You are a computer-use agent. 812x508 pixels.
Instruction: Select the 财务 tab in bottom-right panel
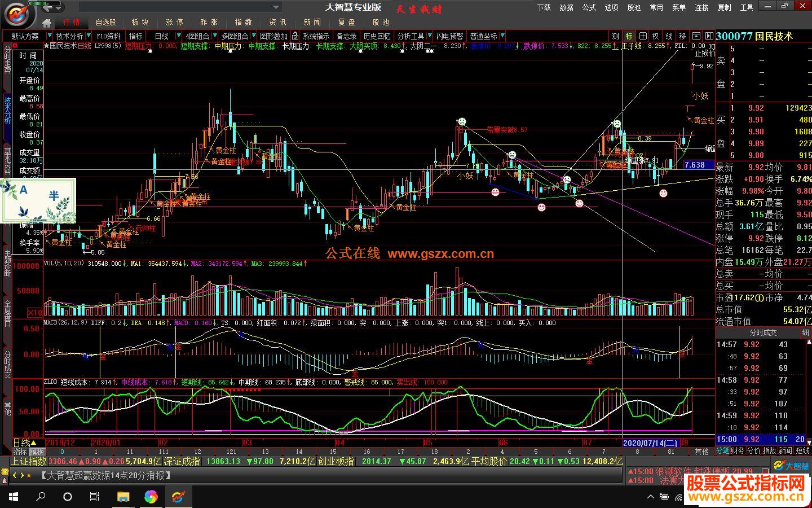(738, 451)
